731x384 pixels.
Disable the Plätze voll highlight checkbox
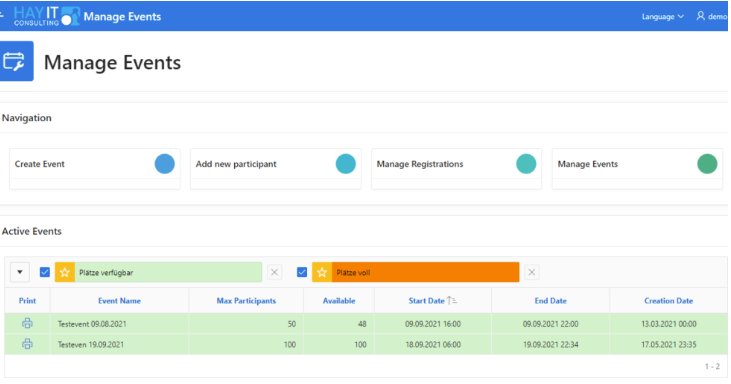pyautogui.click(x=302, y=272)
